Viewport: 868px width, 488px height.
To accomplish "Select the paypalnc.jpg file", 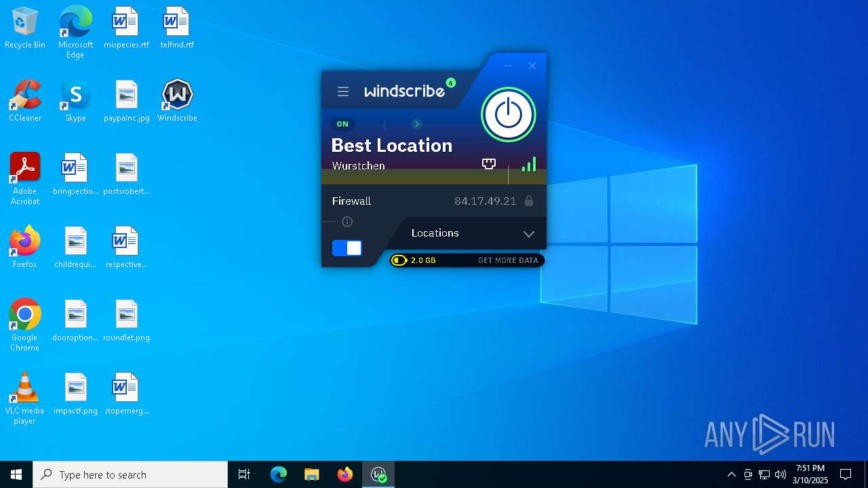I will pyautogui.click(x=126, y=102).
